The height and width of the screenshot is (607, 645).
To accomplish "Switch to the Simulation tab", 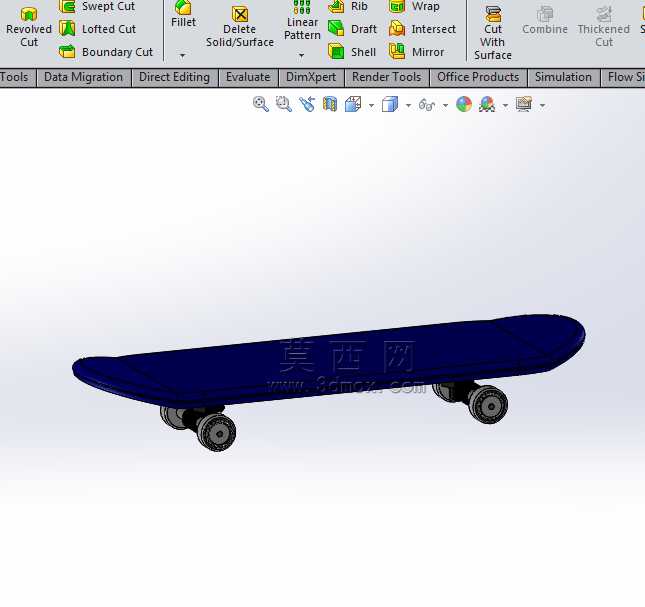I will point(563,77).
